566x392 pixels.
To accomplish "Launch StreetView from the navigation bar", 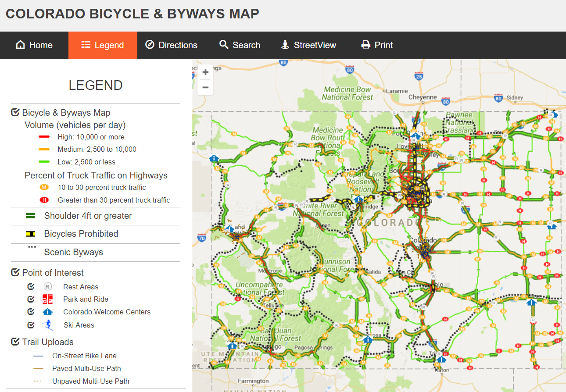I will (308, 45).
